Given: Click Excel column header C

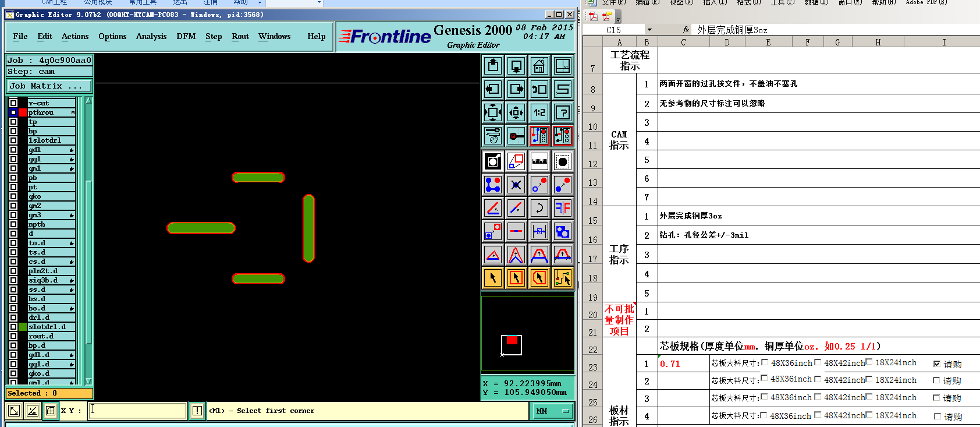Looking at the screenshot, I should point(683,42).
